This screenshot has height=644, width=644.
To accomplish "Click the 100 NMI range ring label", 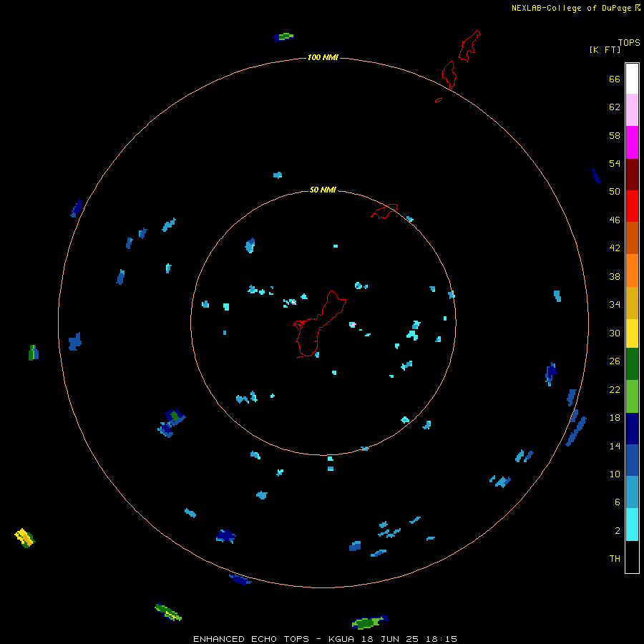I will click(323, 57).
